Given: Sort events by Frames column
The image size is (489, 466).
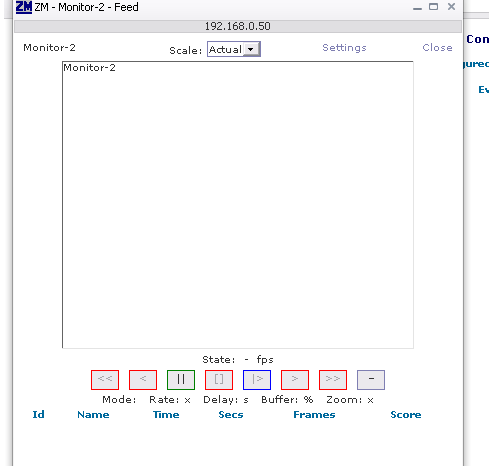Looking at the screenshot, I should tap(314, 414).
